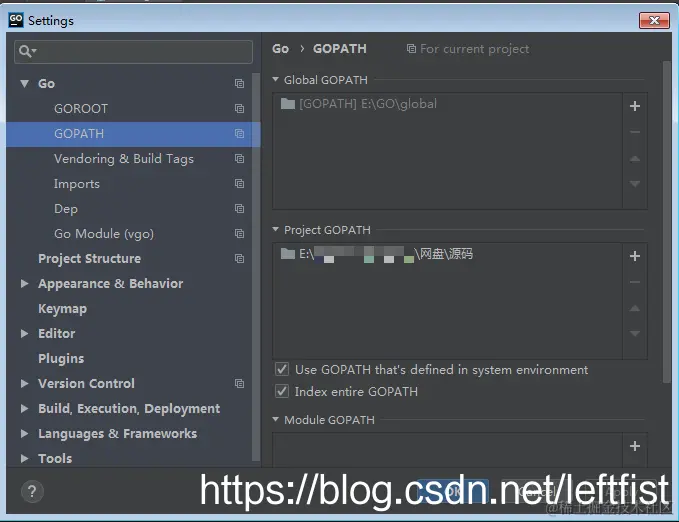Screen dimensions: 679x522
Task: Open Go Module (vgo) page
Action: pos(104,233)
